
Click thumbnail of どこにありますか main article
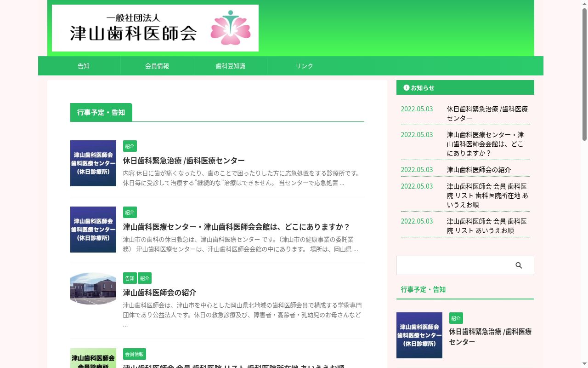click(x=93, y=230)
